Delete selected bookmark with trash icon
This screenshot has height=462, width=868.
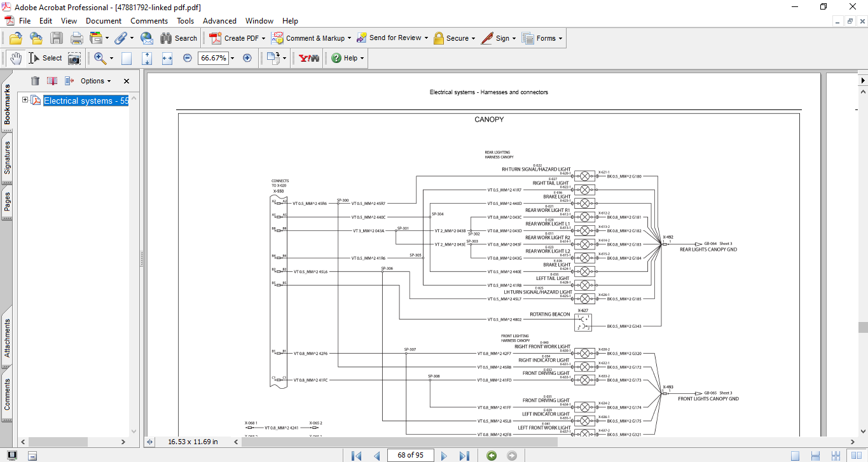pos(36,81)
